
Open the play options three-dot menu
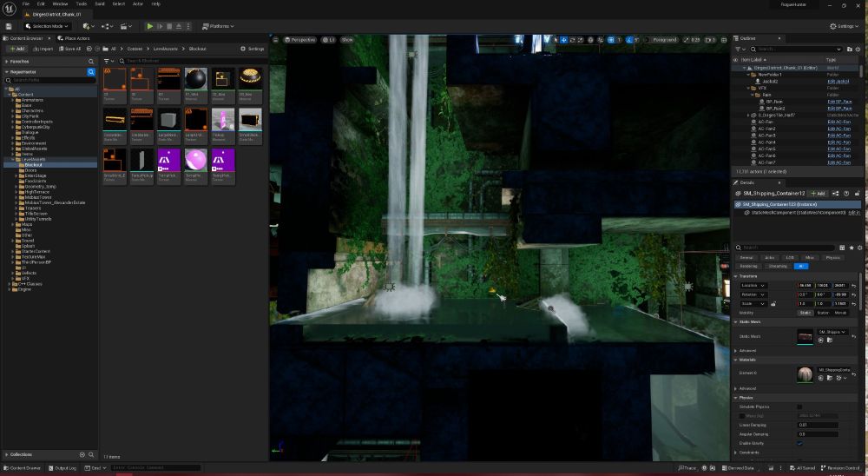click(x=188, y=26)
